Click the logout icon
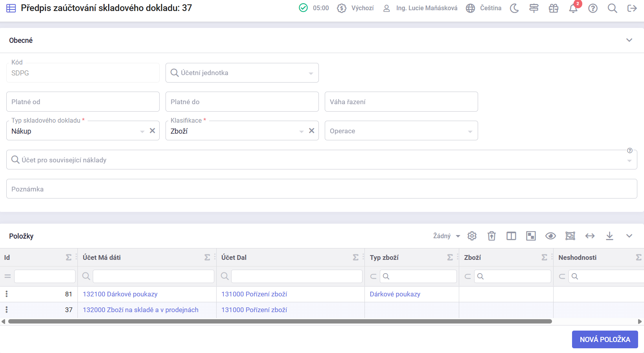 tap(632, 8)
